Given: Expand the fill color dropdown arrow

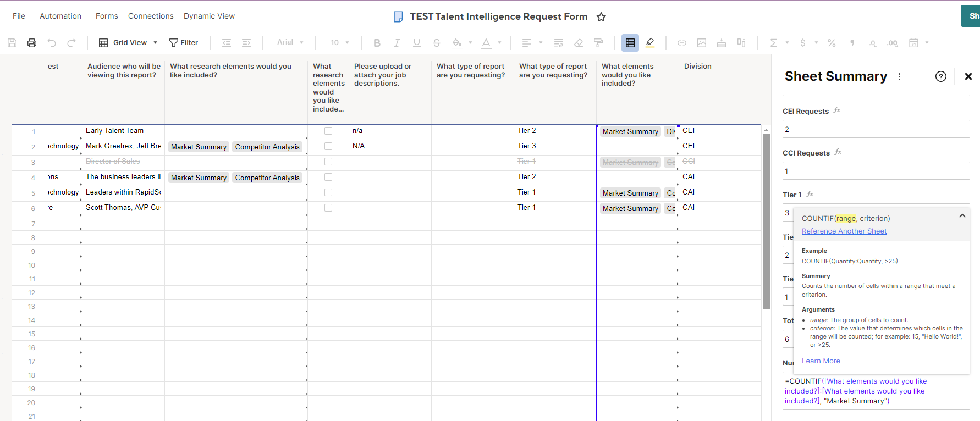Looking at the screenshot, I should pyautogui.click(x=470, y=42).
